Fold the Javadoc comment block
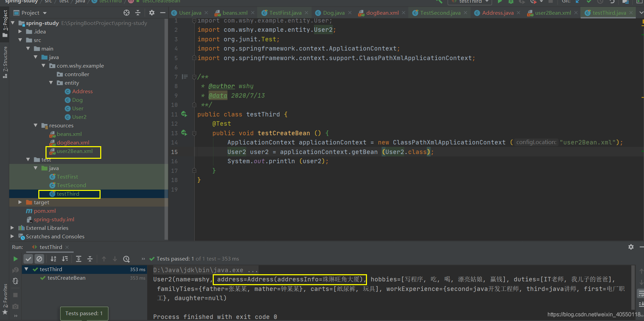The image size is (644, 321). click(194, 77)
